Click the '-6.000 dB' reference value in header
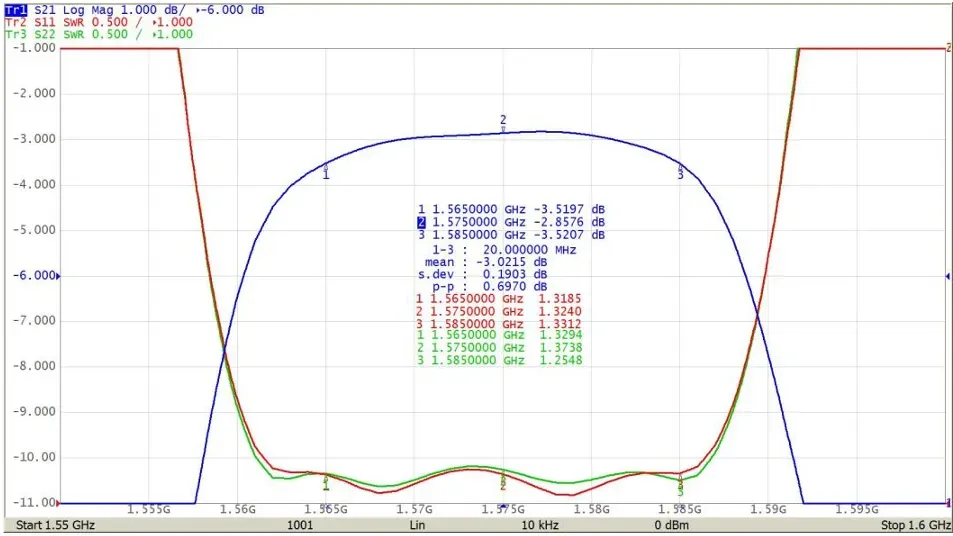Image resolution: width=953 pixels, height=536 pixels. [233, 10]
